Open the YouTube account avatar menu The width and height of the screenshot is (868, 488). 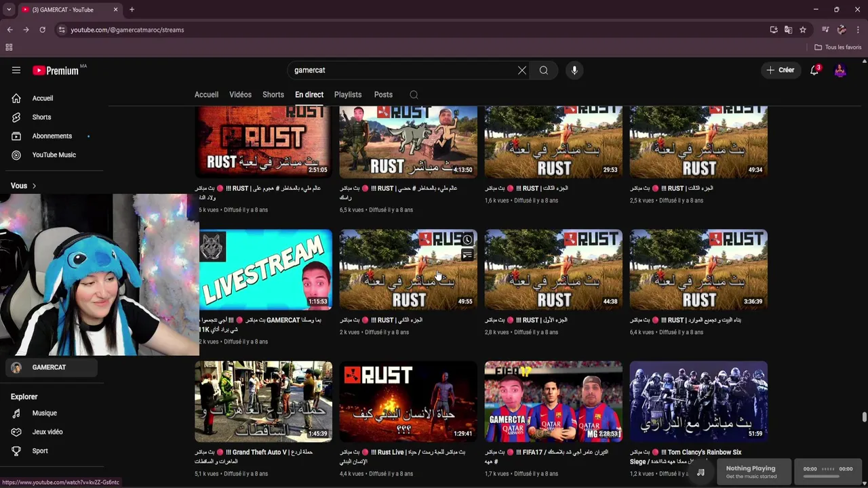tap(840, 70)
